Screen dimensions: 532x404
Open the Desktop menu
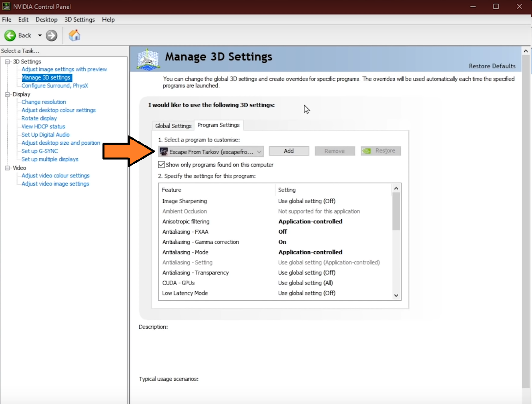tap(46, 20)
